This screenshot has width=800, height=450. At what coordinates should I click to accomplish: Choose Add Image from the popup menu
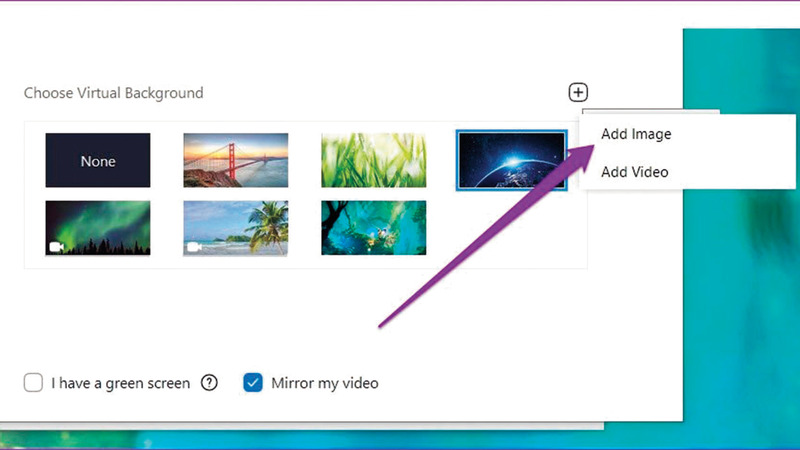tap(636, 134)
